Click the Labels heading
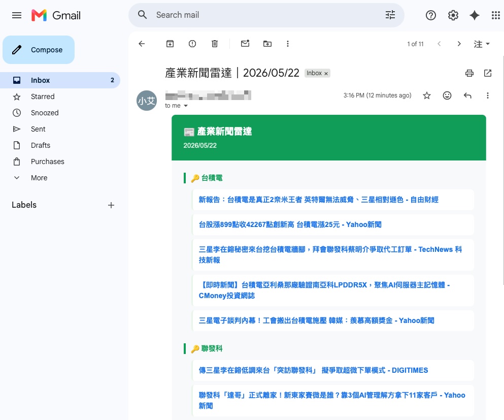Image resolution: width=504 pixels, height=420 pixels. [24, 205]
